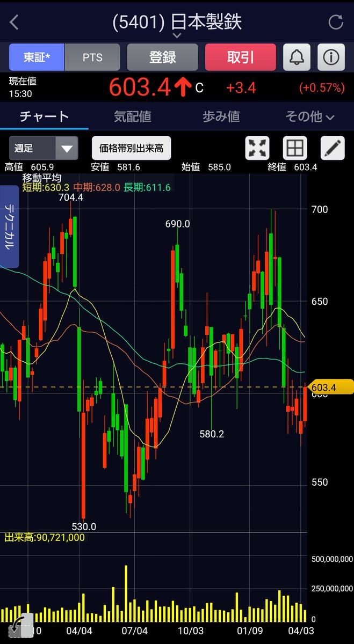Open the テクニカル side panel
The width and height of the screenshot is (354, 644).
pyautogui.click(x=9, y=226)
